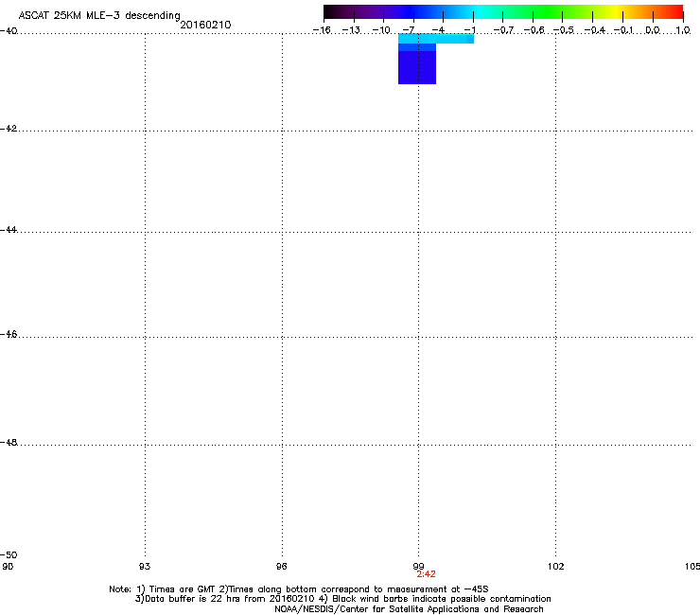Screen dimensions: 700x615
Task: Click the longitude label 102
Action: click(x=556, y=567)
